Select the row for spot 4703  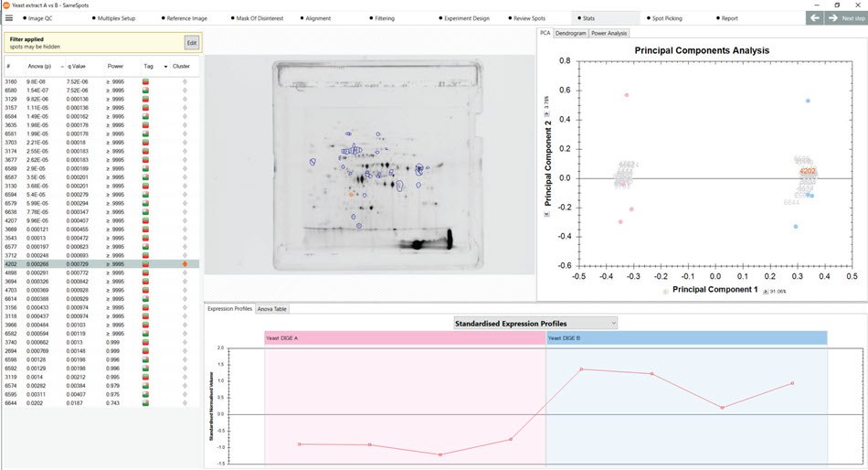point(101,290)
